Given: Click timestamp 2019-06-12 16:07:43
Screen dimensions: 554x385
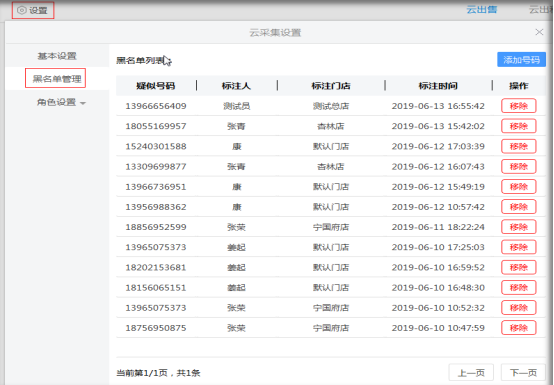Looking at the screenshot, I should [x=438, y=166].
